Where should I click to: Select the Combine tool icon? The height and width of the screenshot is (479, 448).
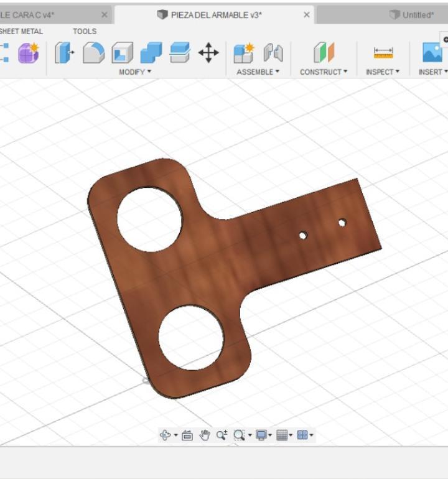(151, 53)
